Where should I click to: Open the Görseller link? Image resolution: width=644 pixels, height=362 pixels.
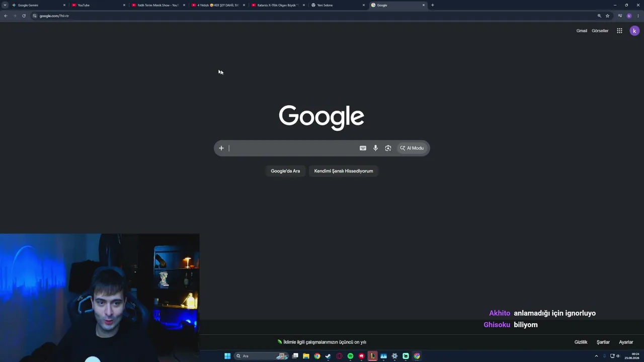pos(600,31)
